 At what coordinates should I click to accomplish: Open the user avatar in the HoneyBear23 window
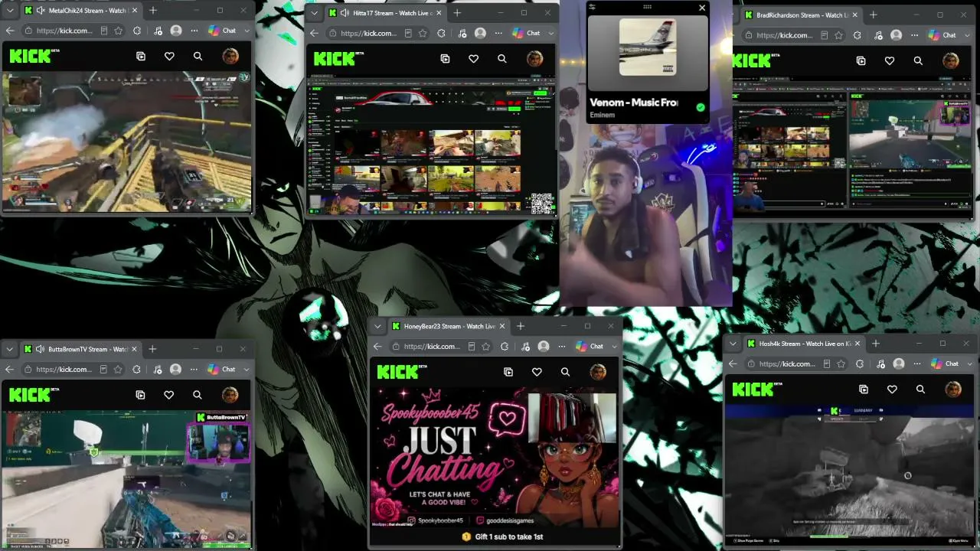coord(597,372)
